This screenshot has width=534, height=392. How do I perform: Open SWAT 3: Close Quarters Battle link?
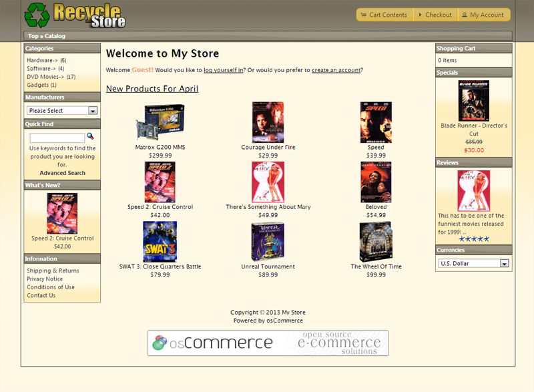[x=160, y=266]
